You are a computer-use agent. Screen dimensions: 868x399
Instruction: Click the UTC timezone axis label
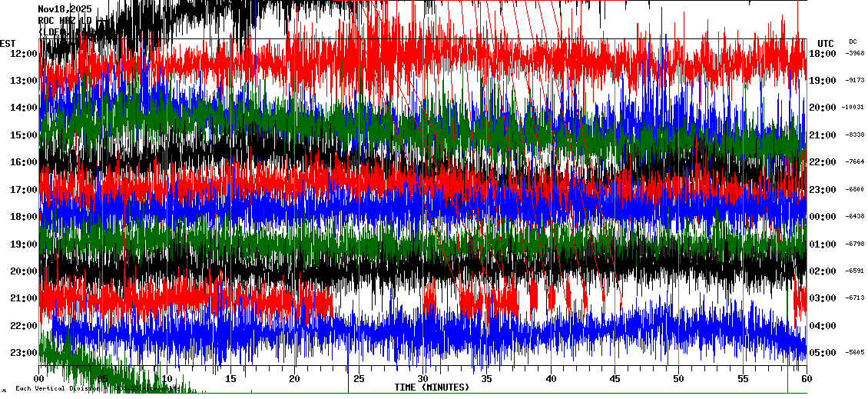825,43
